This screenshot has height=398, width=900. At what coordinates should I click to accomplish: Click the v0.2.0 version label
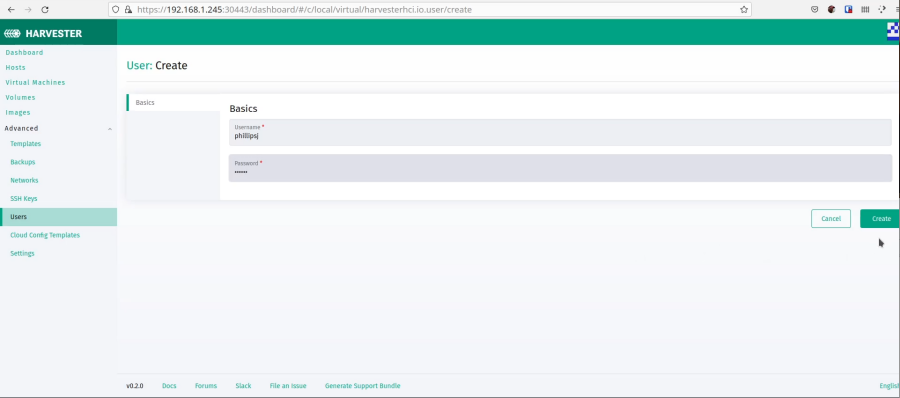pos(135,386)
